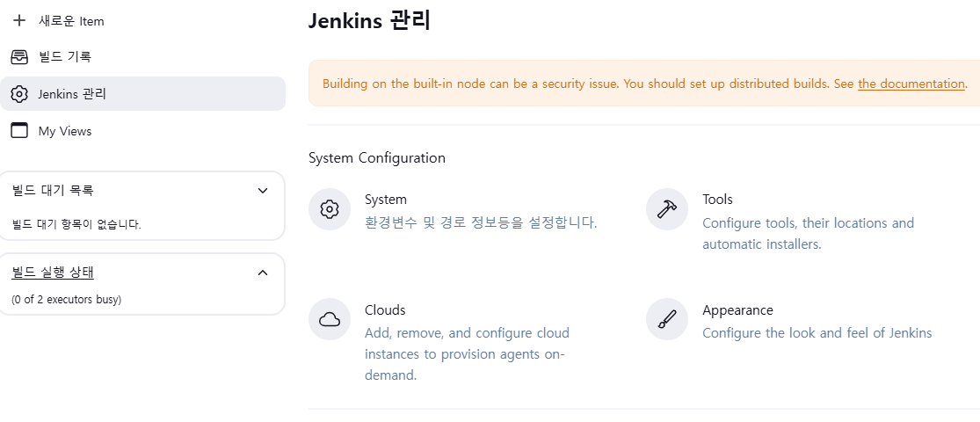Screen dimensions: 980x422
Task: Open the Clouds configuration title
Action: click(x=385, y=310)
